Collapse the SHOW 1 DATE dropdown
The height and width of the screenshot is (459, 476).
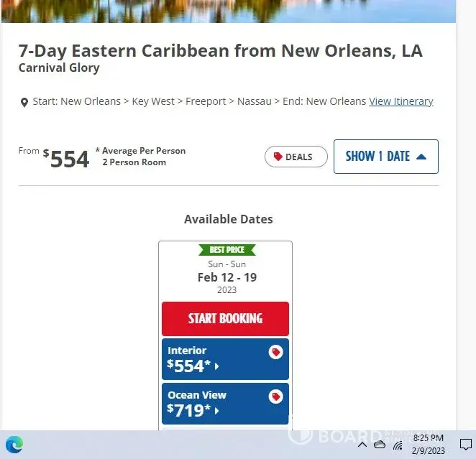pos(385,157)
